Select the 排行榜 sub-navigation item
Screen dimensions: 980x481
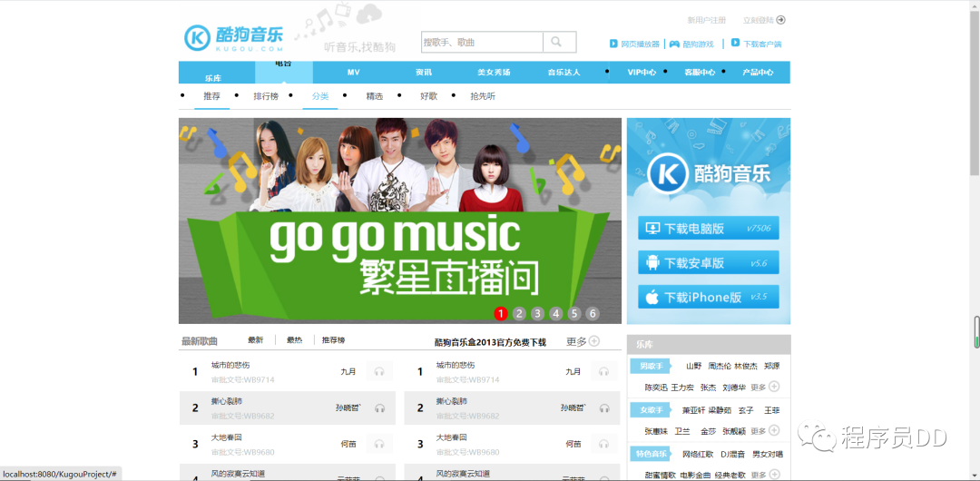click(x=266, y=96)
